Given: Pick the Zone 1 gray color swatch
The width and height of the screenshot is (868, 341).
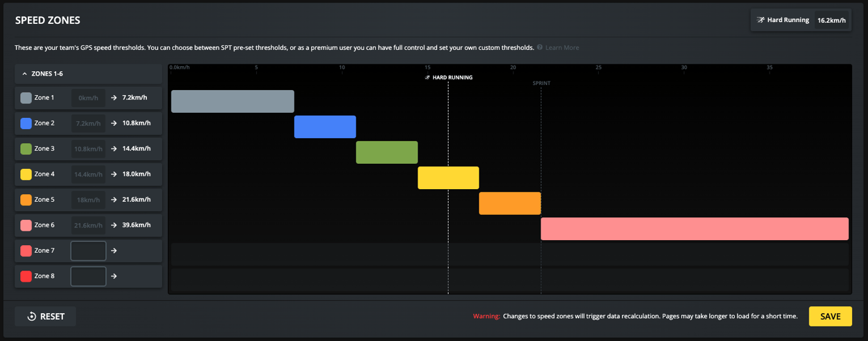Looking at the screenshot, I should 26,98.
